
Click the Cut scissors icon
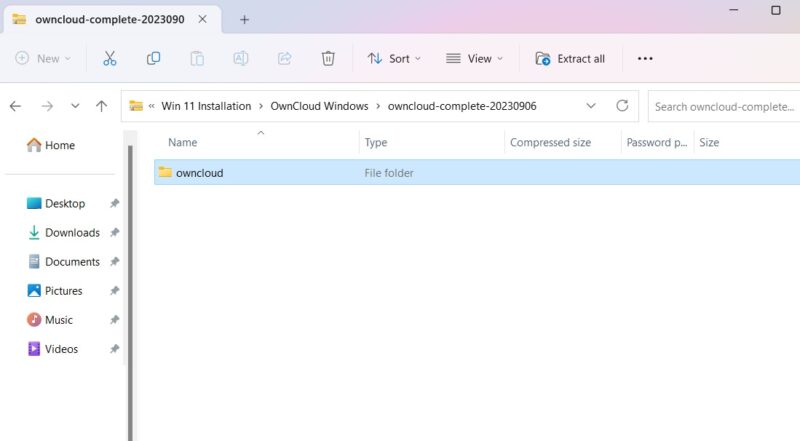tap(110, 59)
